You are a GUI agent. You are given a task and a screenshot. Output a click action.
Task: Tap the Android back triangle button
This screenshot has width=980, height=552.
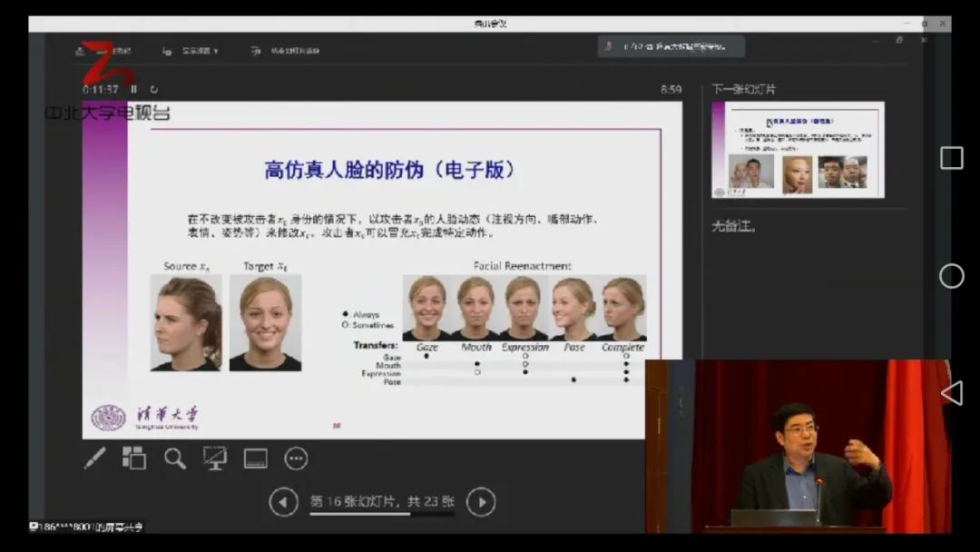pyautogui.click(x=951, y=393)
